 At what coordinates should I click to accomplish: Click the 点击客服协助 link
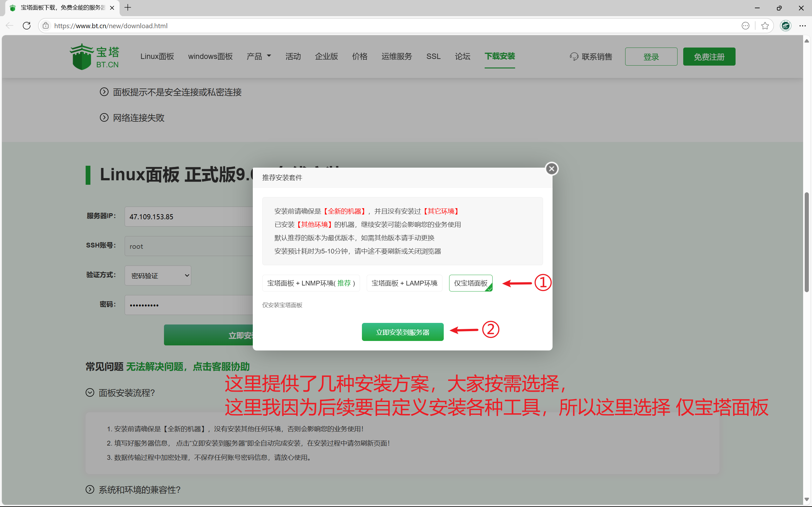click(x=221, y=366)
